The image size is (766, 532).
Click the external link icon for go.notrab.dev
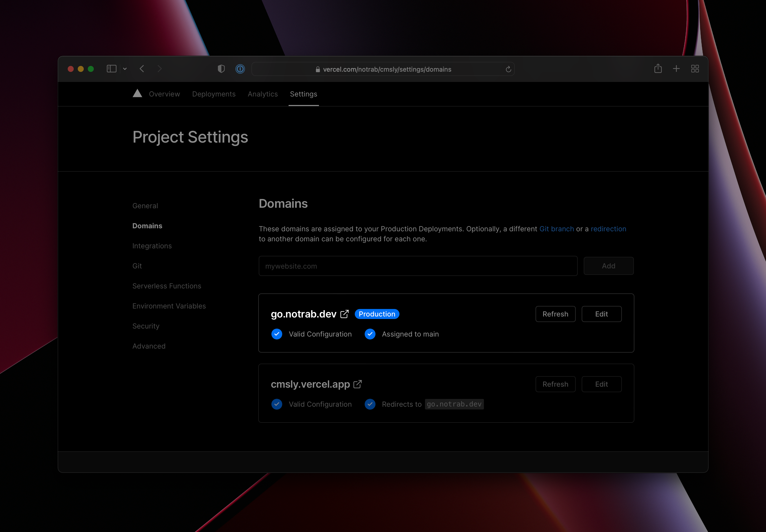(x=344, y=313)
